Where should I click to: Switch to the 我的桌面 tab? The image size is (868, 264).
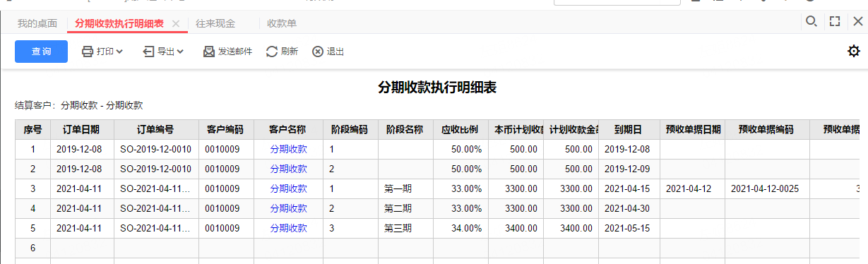37,23
